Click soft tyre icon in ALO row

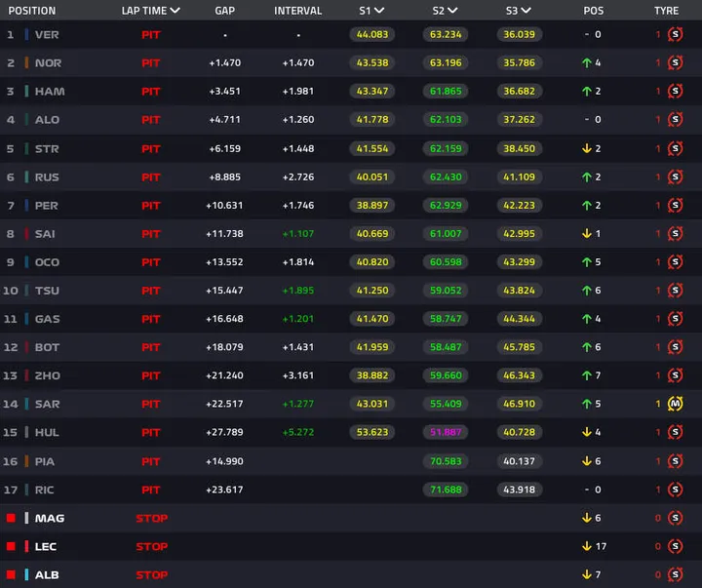coord(675,120)
